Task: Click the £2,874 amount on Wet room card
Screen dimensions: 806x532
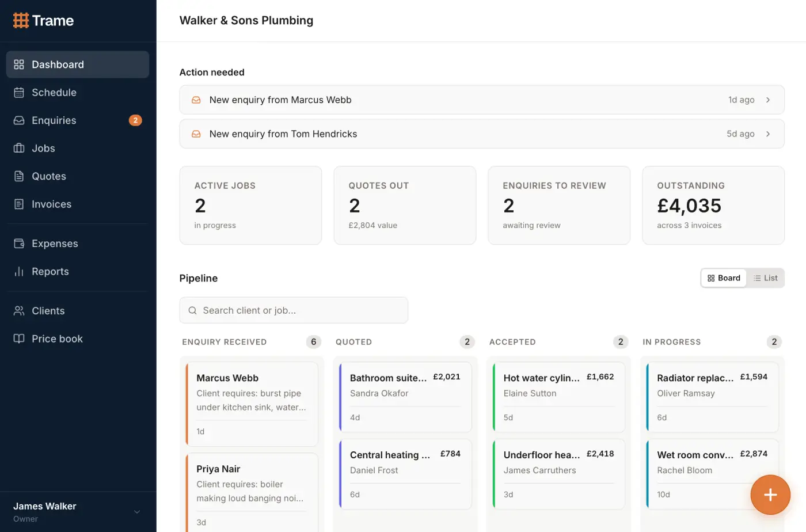Action: (x=754, y=454)
